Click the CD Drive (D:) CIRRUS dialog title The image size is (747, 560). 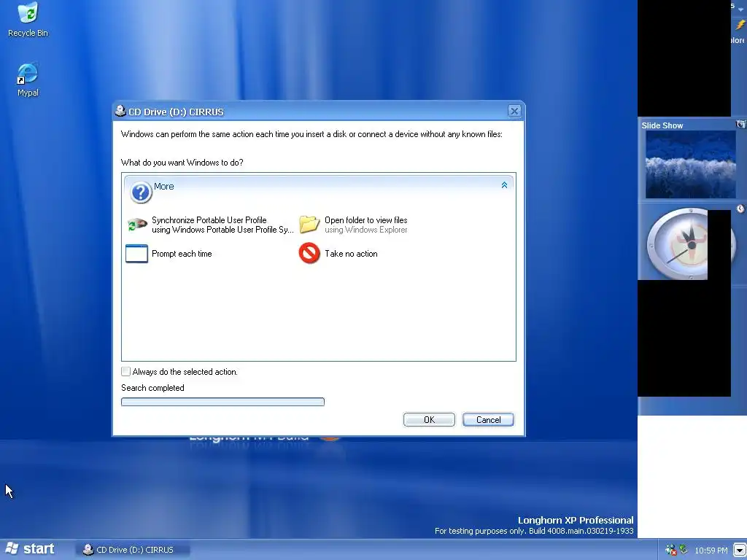point(176,112)
